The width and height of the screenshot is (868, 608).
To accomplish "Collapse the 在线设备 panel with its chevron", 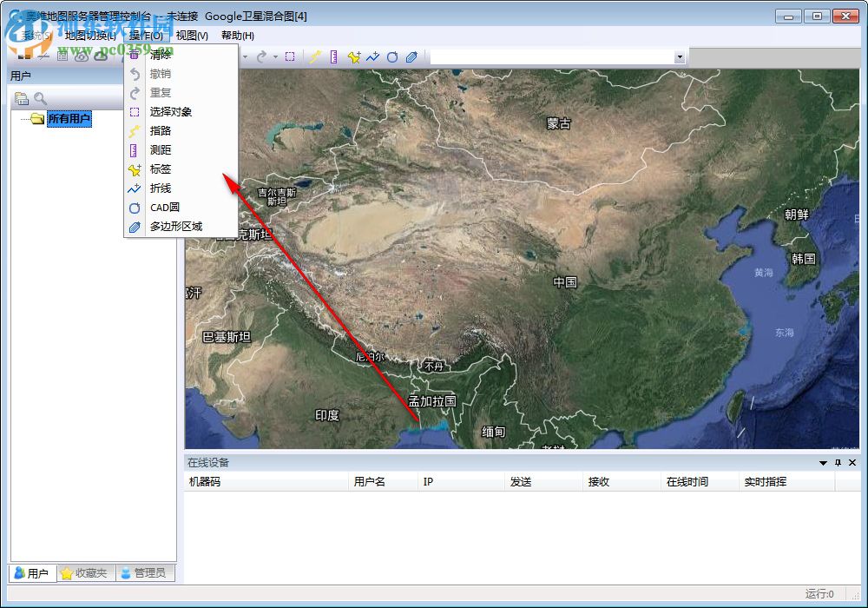I will [x=822, y=462].
